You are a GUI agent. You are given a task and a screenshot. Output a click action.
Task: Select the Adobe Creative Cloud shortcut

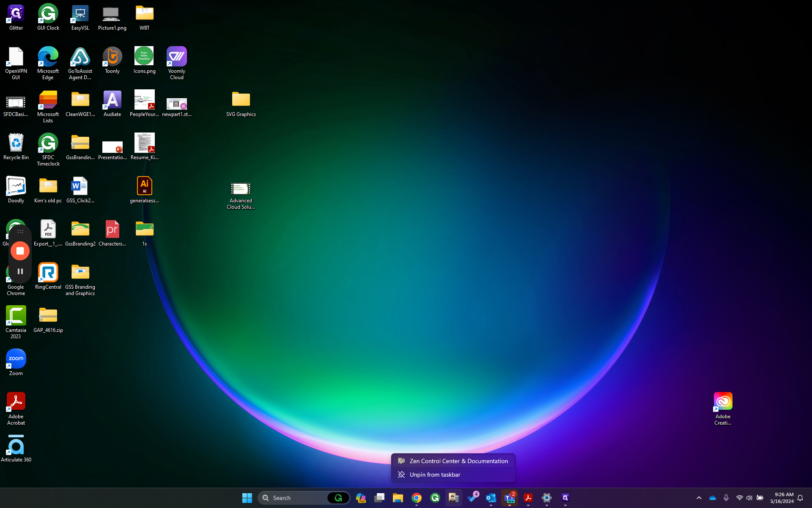[x=723, y=409]
